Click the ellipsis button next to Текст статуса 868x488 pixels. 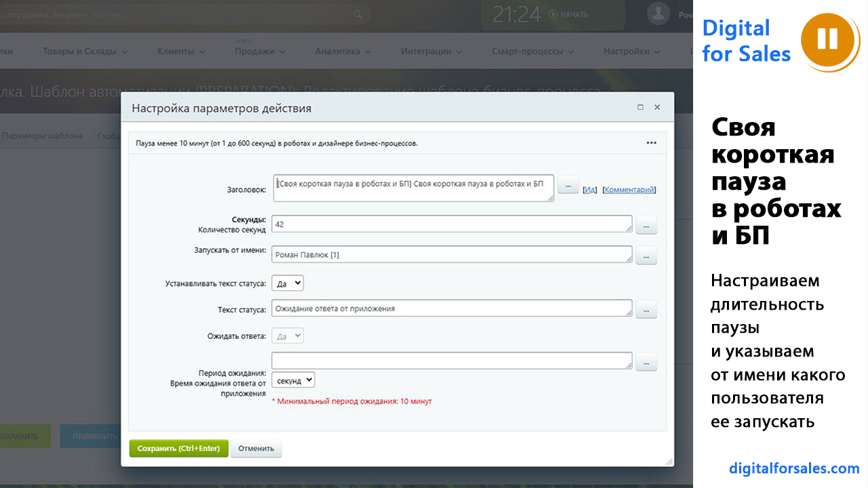646,309
